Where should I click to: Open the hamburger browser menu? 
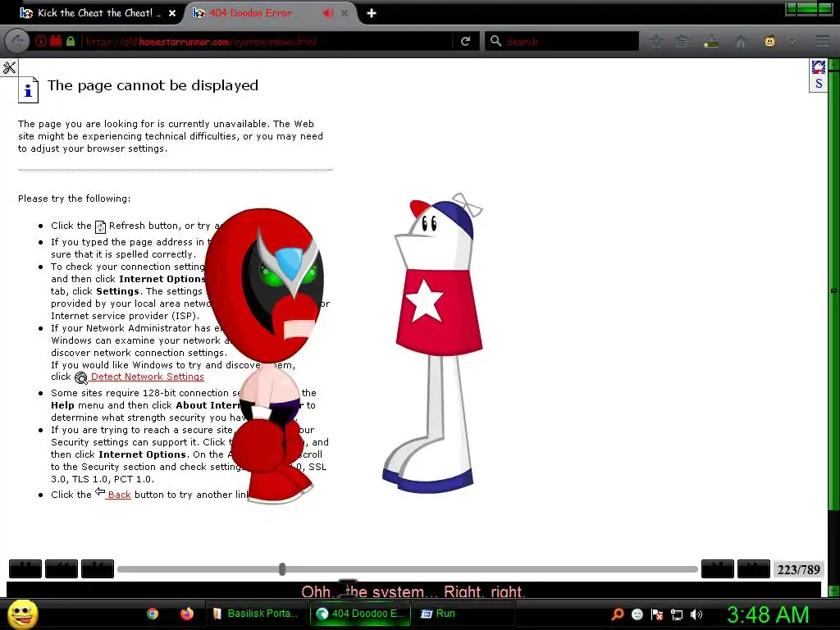pyautogui.click(x=822, y=41)
